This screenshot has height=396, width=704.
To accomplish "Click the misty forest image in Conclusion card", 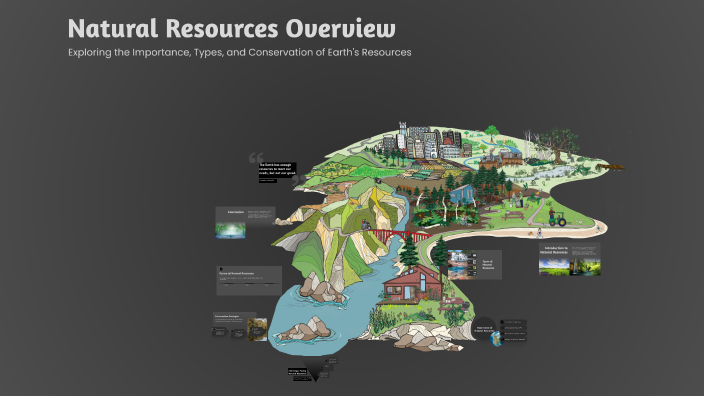I will pyautogui.click(x=230, y=230).
